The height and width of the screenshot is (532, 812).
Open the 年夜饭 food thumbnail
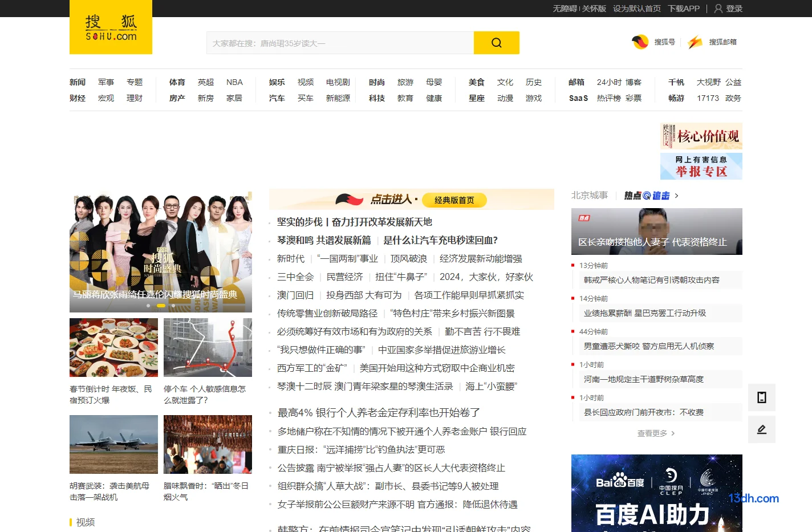113,347
